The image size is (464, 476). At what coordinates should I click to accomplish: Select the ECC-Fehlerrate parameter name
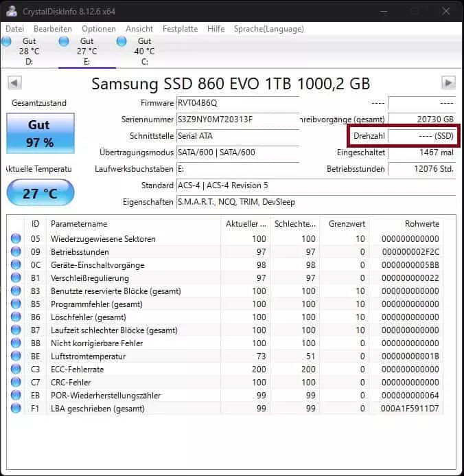click(x=78, y=370)
